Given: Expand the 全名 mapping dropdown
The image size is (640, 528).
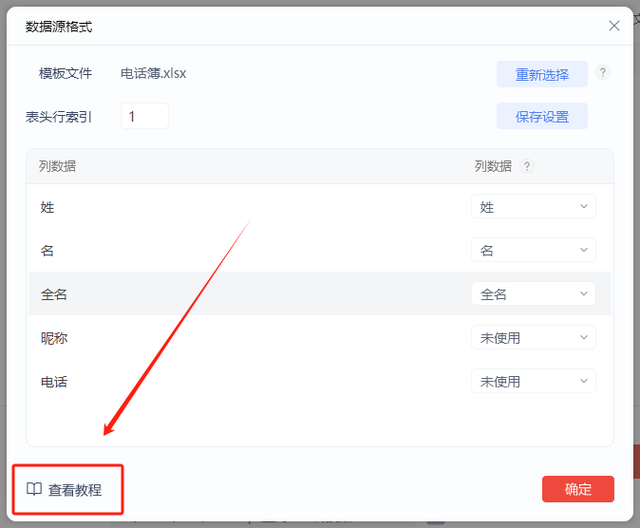Looking at the screenshot, I should 533,294.
